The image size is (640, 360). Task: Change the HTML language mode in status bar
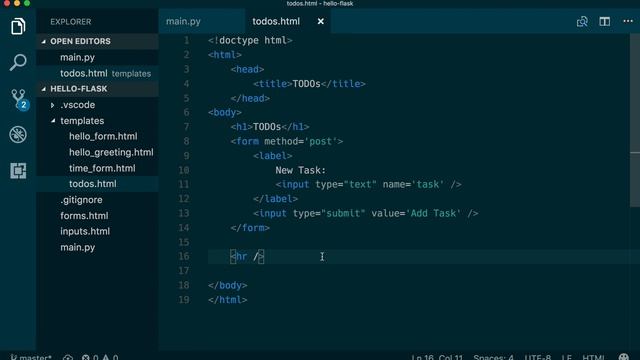tap(593, 357)
